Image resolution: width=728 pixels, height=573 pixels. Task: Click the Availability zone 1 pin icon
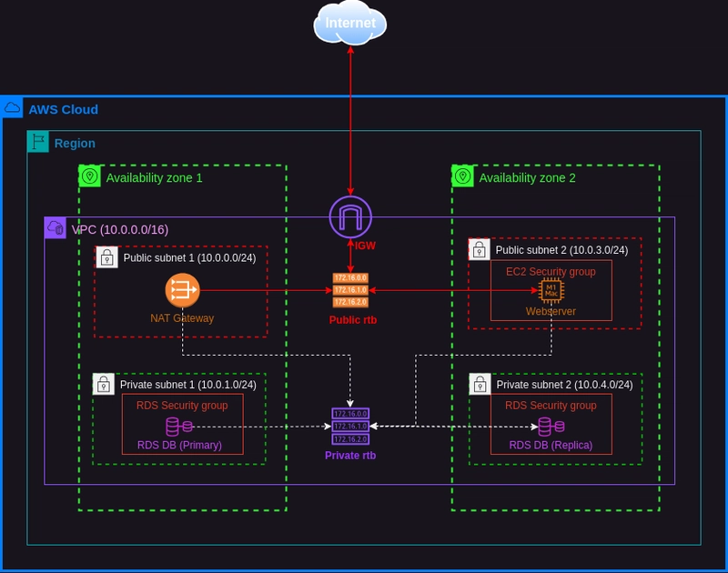[89, 176]
